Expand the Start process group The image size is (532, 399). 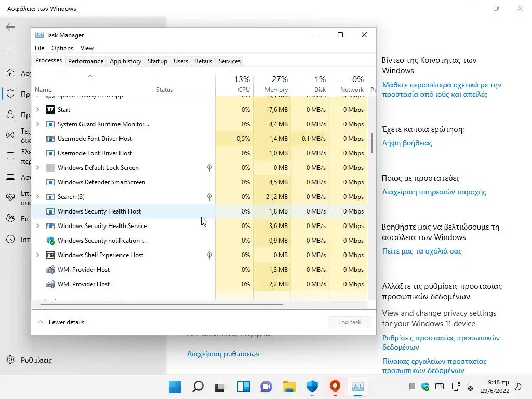pyautogui.click(x=37, y=109)
